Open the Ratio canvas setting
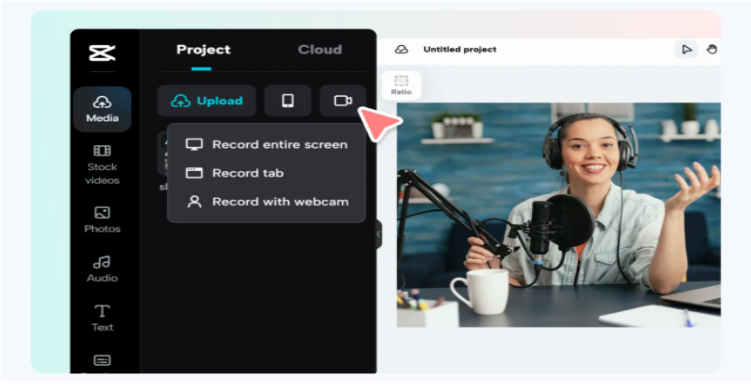751x384 pixels. click(x=401, y=85)
